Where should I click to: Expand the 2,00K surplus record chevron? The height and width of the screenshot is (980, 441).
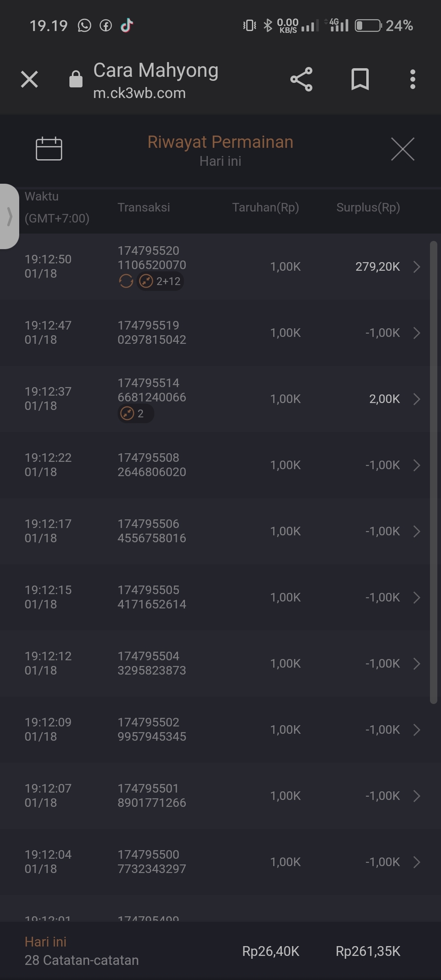[416, 399]
